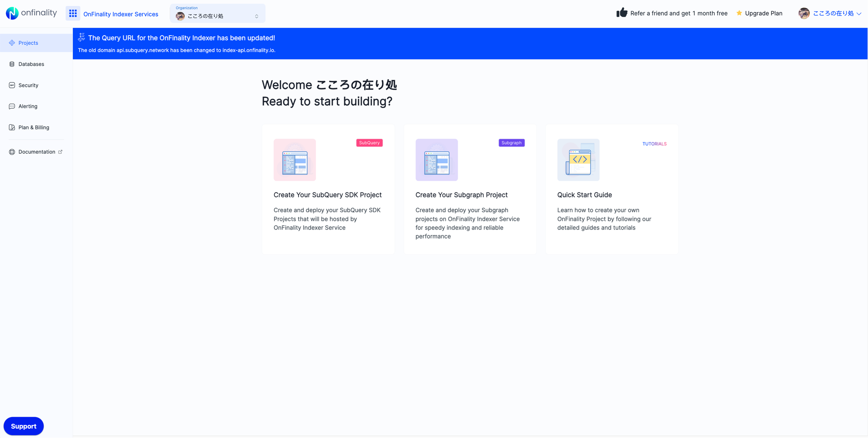The height and width of the screenshot is (438, 868).
Task: Select the user avatar in the top bar
Action: pyautogui.click(x=804, y=13)
